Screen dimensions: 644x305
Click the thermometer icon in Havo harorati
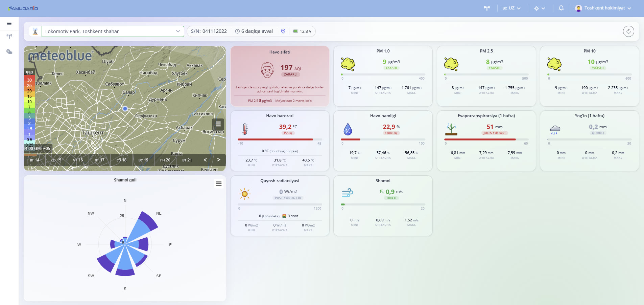245,129
